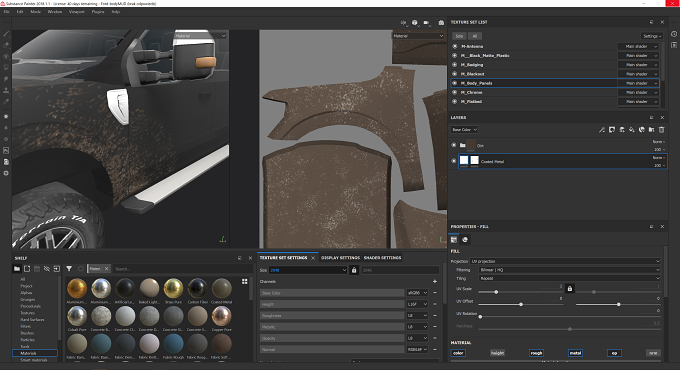Select the Projection tool in left toolbar
Image resolution: width=680 pixels, height=370 pixels.
click(x=6, y=56)
